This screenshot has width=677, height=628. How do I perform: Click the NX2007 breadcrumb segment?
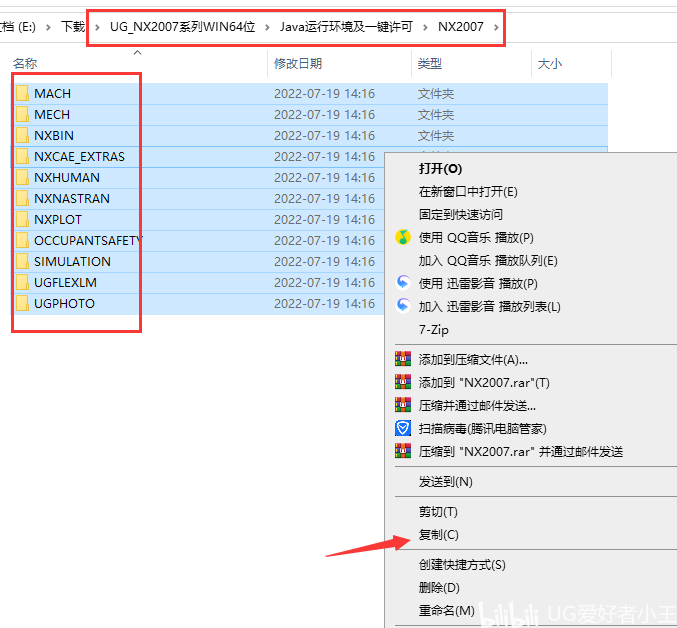tap(460, 27)
